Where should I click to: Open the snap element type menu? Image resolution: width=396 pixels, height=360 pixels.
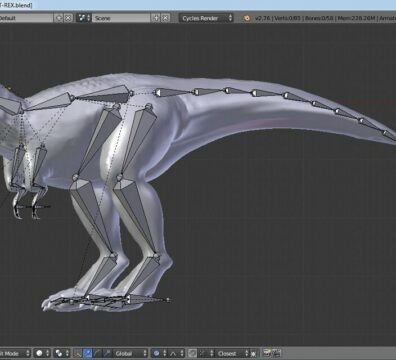click(x=206, y=353)
